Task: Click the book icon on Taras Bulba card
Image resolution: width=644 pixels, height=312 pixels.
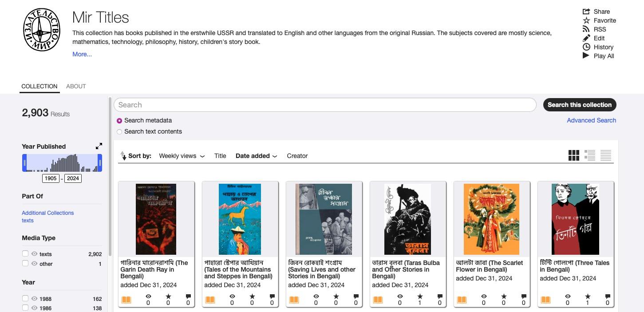Action: pyautogui.click(x=378, y=300)
